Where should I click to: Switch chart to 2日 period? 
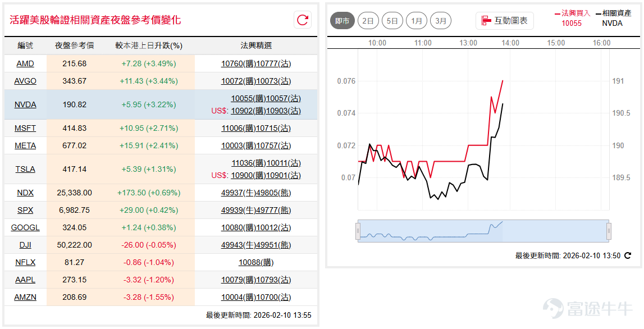[368, 21]
